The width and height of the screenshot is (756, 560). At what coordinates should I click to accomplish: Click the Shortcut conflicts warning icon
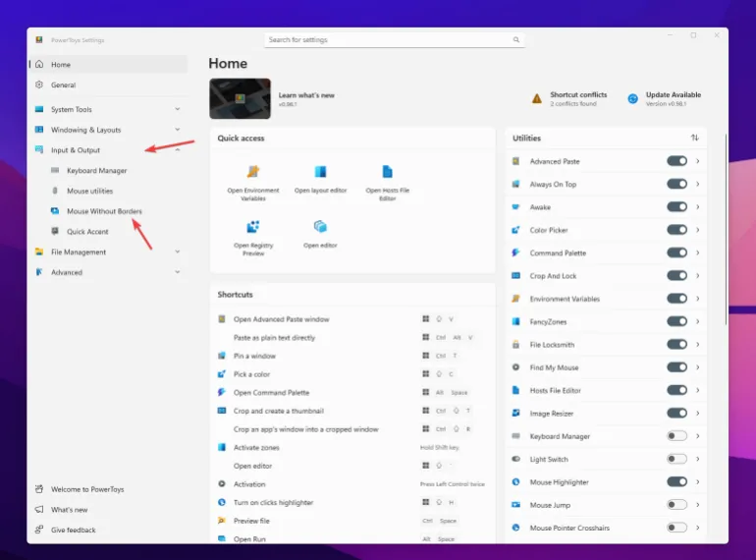tap(536, 99)
